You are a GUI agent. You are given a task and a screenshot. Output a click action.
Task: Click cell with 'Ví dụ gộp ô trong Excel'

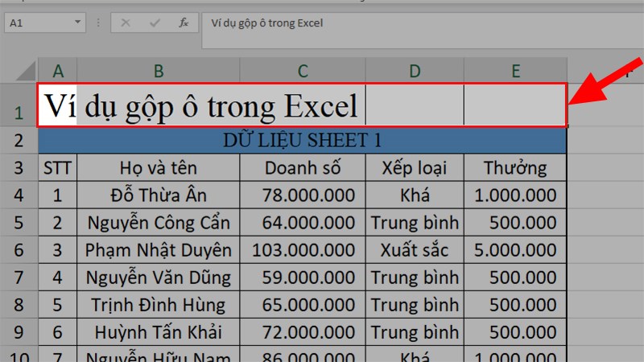(x=201, y=105)
